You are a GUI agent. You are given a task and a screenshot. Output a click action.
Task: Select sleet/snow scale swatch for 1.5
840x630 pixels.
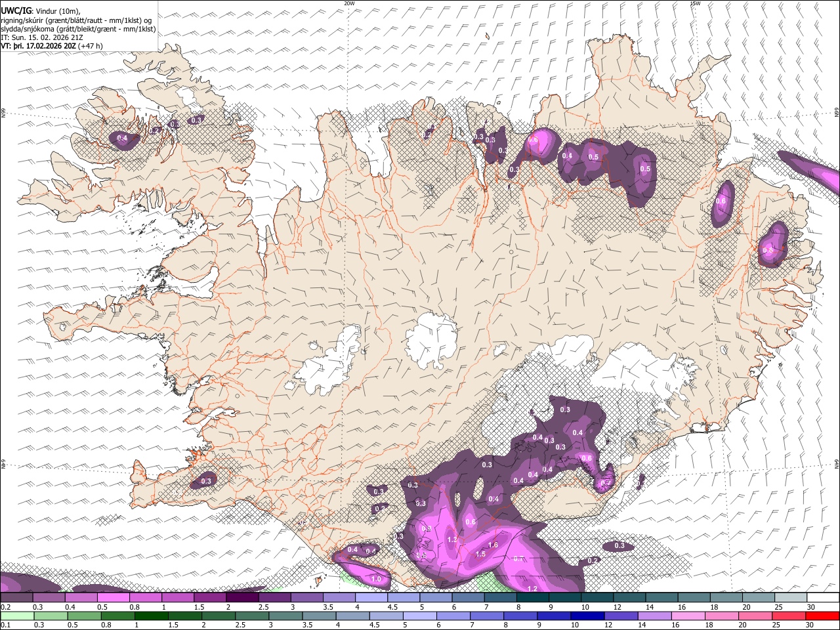pyautogui.click(x=210, y=598)
